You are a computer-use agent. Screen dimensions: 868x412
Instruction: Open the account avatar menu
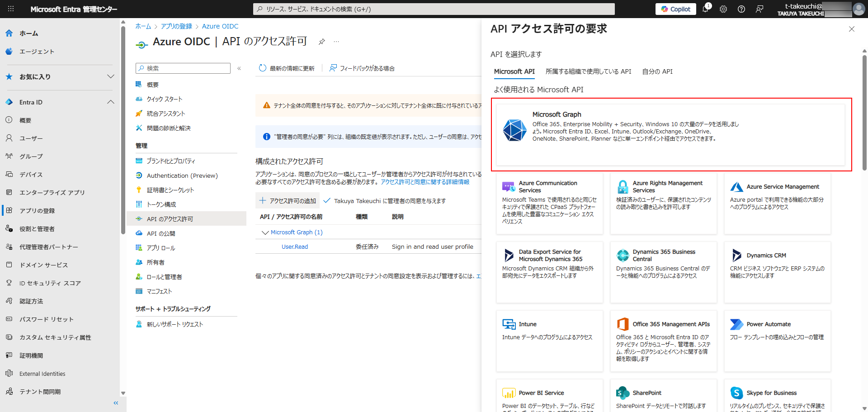[x=859, y=9]
